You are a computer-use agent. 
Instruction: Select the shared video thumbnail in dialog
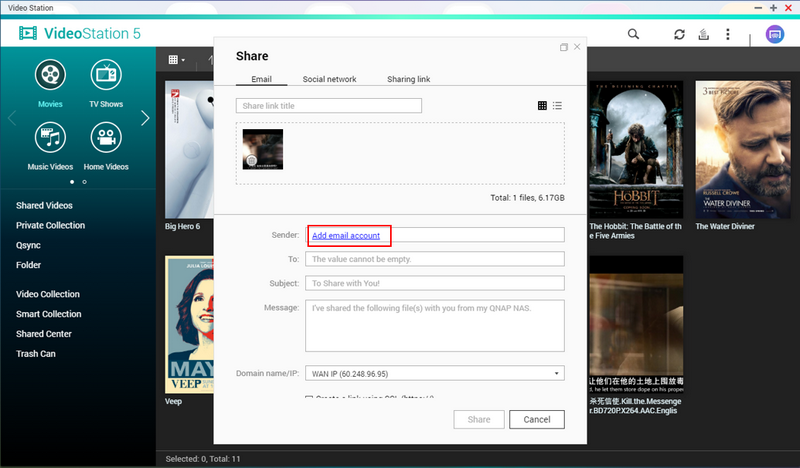tap(263, 150)
